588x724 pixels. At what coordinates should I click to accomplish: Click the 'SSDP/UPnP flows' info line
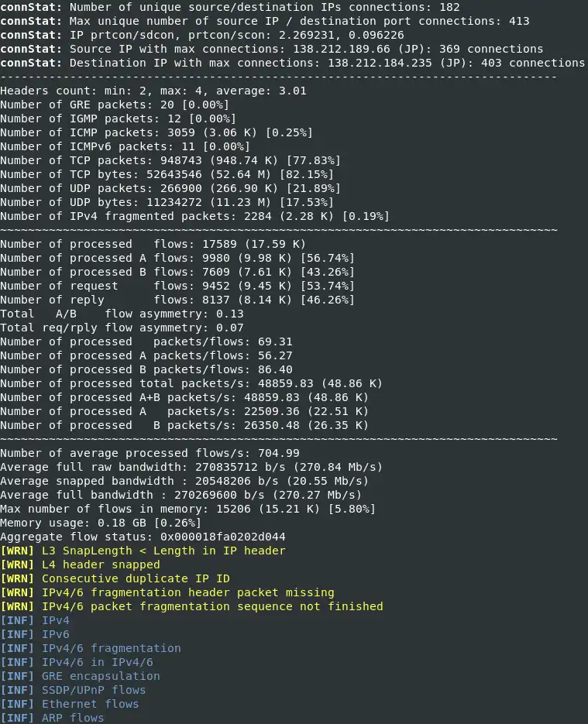pos(94,690)
